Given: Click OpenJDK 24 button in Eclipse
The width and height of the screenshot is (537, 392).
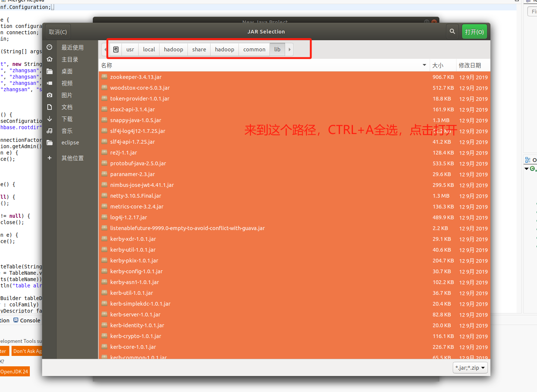Looking at the screenshot, I should tap(14, 372).
